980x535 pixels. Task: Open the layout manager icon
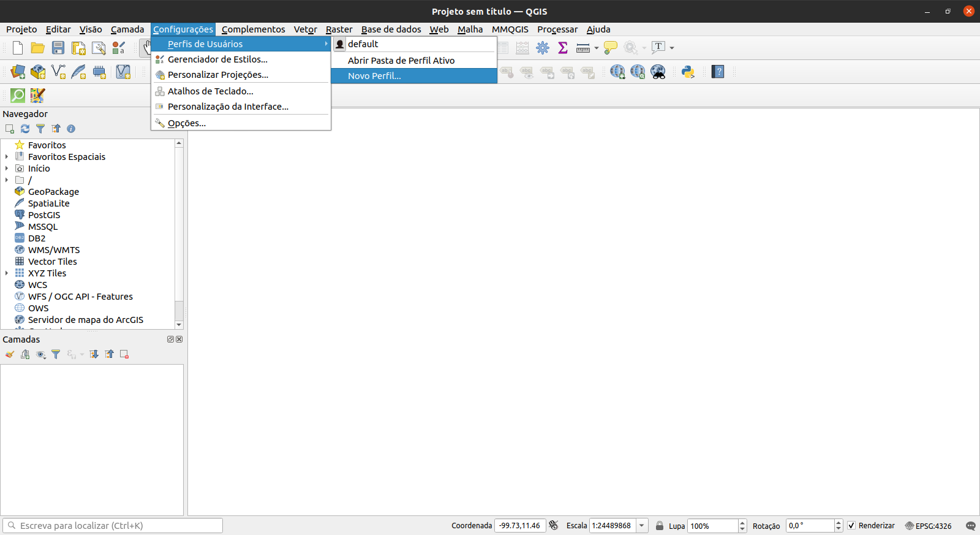click(x=99, y=48)
